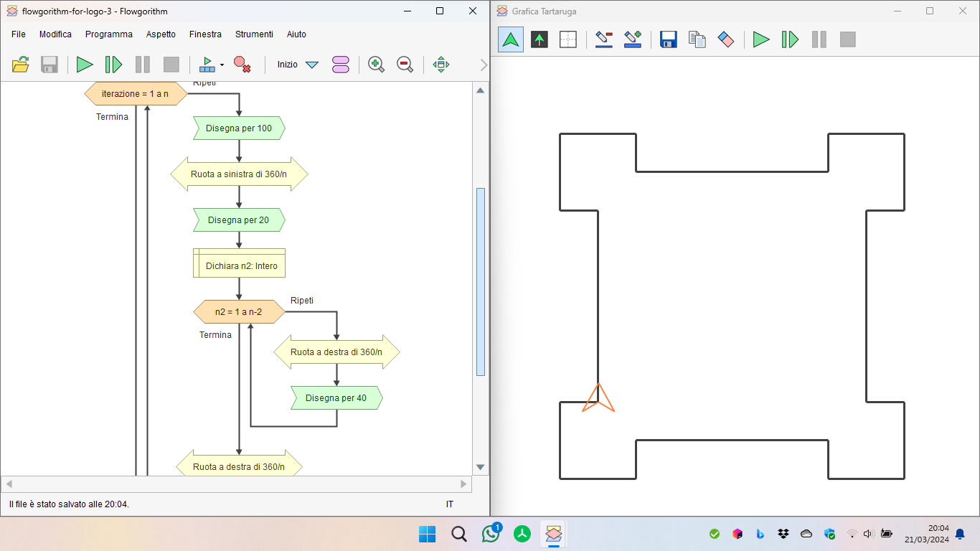Open the Inizio function dropdown
980x551 pixels.
tap(311, 65)
